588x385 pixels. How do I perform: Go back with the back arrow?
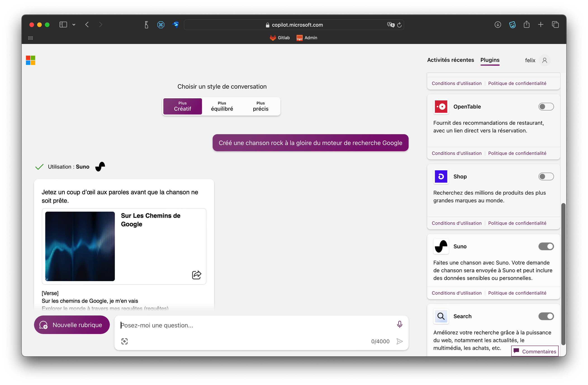(87, 25)
